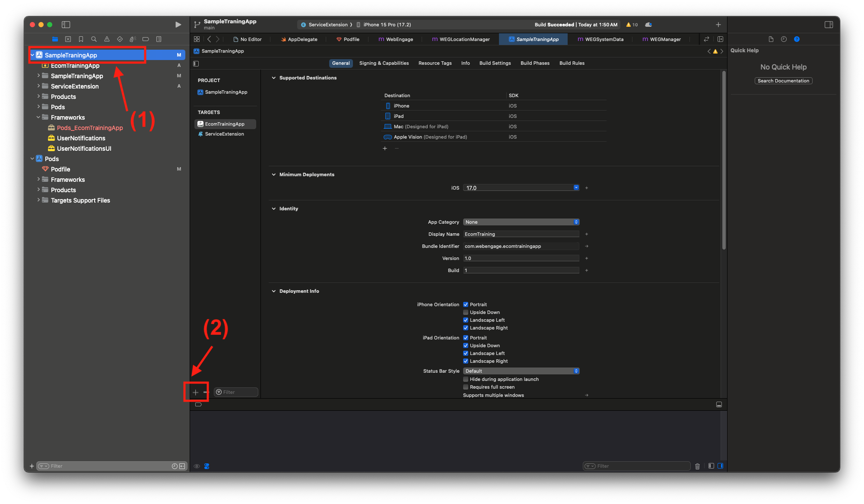Expand the Products folder under SampleTraningApp
This screenshot has height=504, width=864.
pyautogui.click(x=38, y=97)
